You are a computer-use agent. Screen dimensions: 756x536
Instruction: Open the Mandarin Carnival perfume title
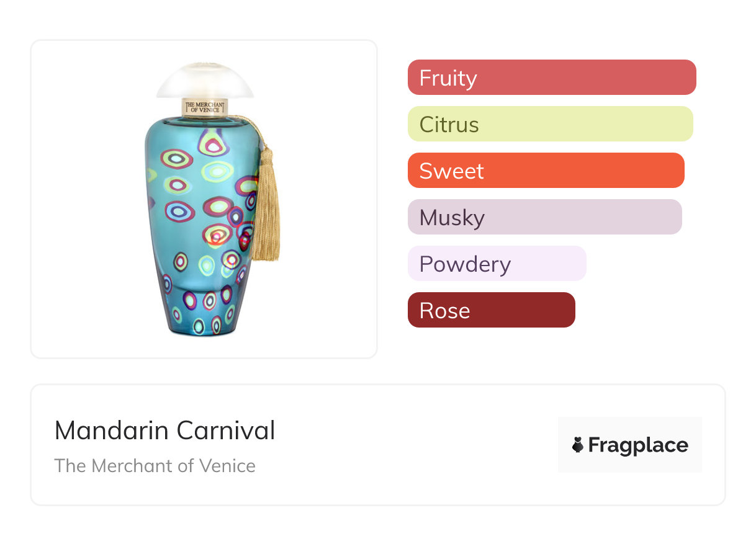(164, 431)
